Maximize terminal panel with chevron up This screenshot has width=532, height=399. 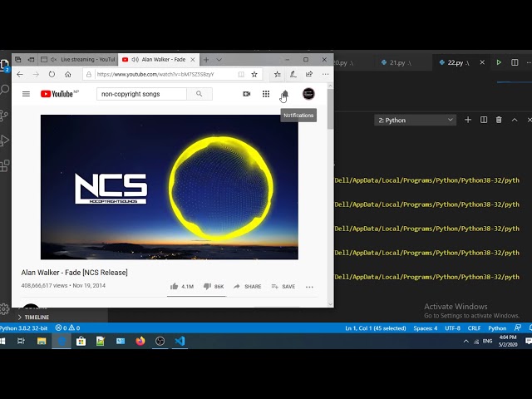coord(515,120)
